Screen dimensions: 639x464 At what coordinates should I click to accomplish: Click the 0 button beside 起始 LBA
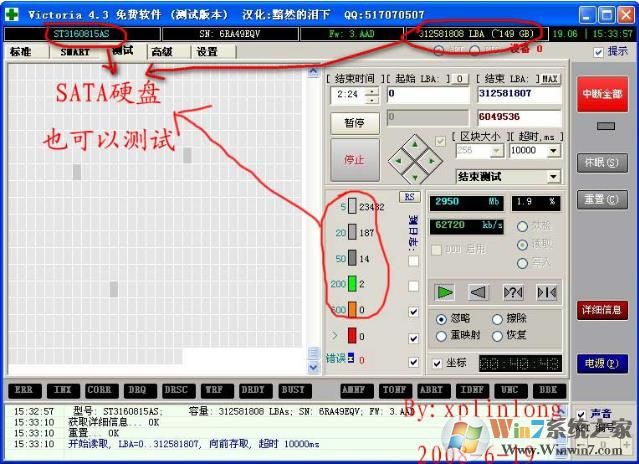pos(460,79)
